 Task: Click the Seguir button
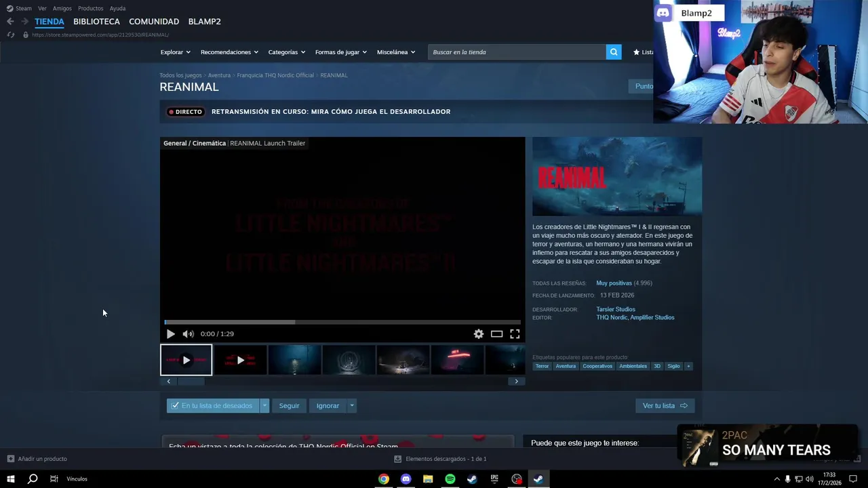289,406
